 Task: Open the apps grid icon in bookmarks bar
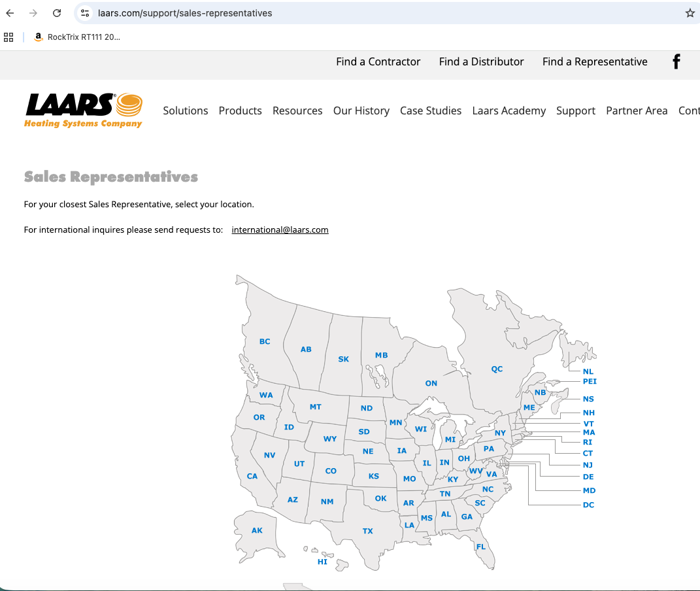(x=8, y=37)
